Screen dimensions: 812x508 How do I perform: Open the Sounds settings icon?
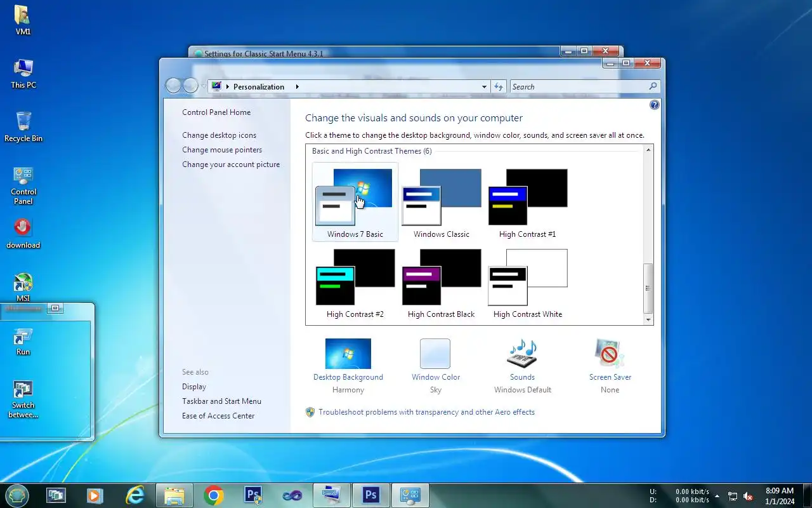tap(522, 354)
